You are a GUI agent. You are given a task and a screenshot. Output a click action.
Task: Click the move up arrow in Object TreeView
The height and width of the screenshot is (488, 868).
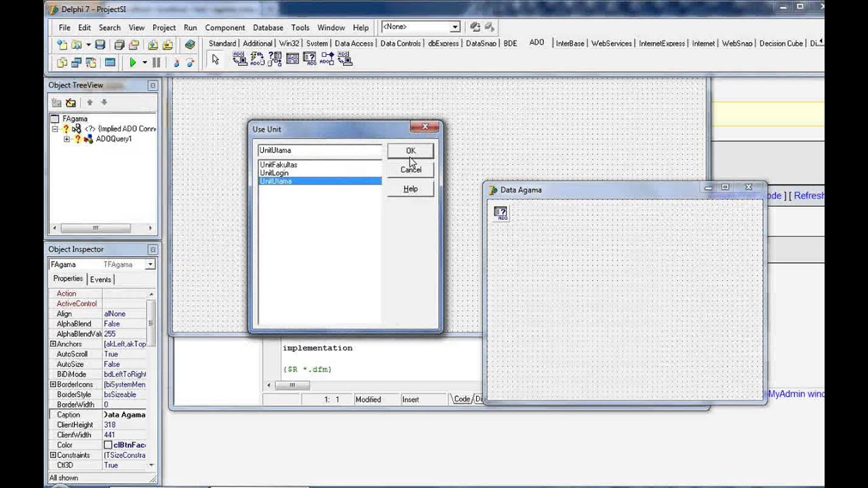point(90,102)
